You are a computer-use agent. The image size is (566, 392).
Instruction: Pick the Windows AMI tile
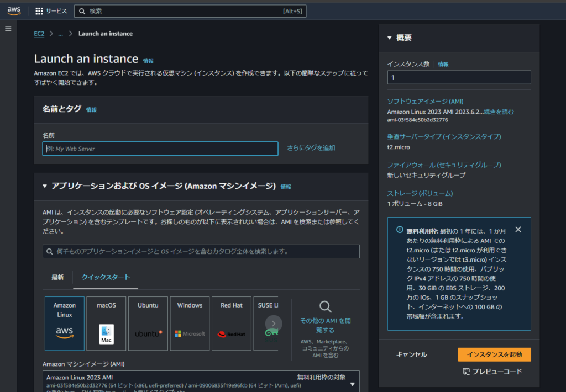point(190,323)
